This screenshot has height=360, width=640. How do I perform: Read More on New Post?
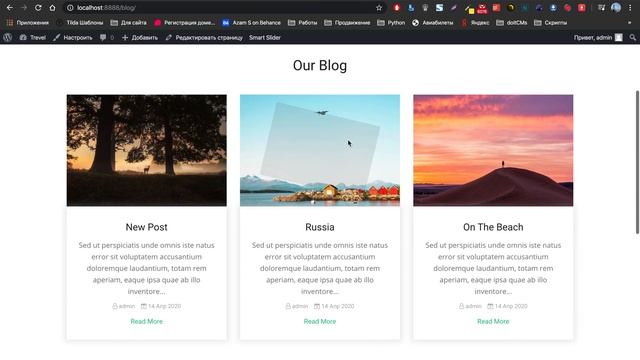(x=147, y=321)
